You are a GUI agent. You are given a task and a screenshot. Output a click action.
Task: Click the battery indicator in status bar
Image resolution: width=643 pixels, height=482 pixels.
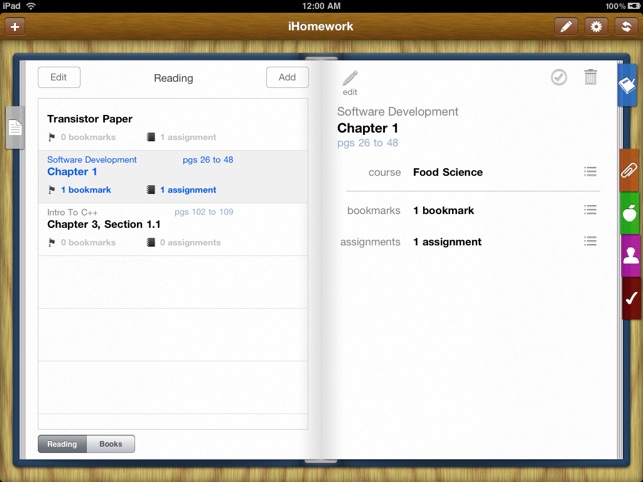coord(634,6)
